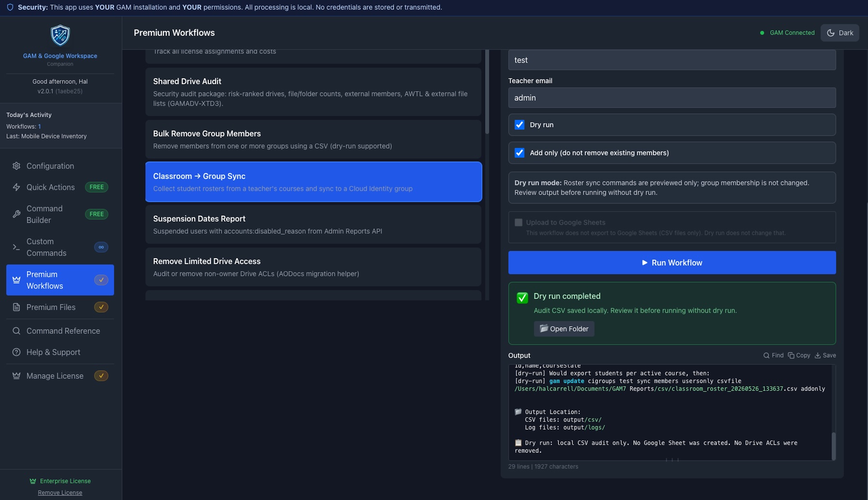Click the Find magnifier icon above output
Screen dimensions: 868x500
(x=766, y=355)
